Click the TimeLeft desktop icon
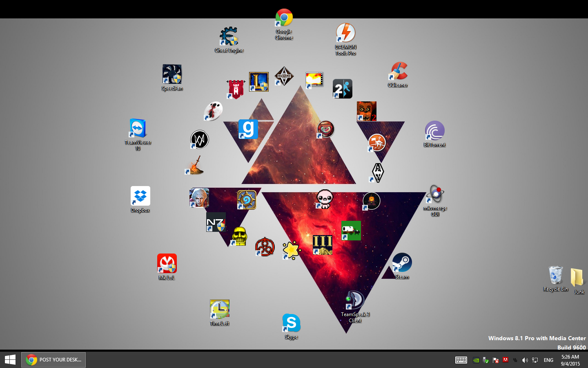Screen dimensions: 588x368 (220, 310)
